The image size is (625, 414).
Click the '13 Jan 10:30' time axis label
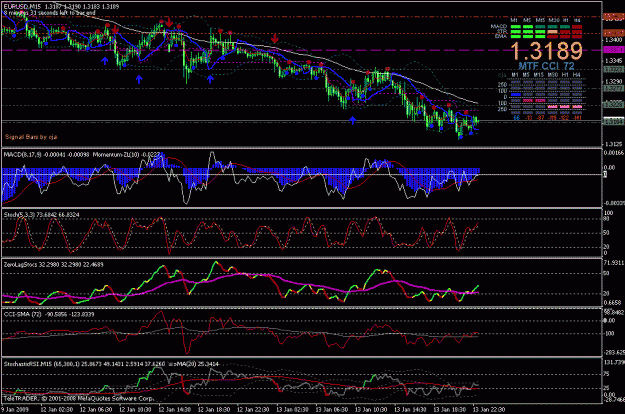pos(371,409)
